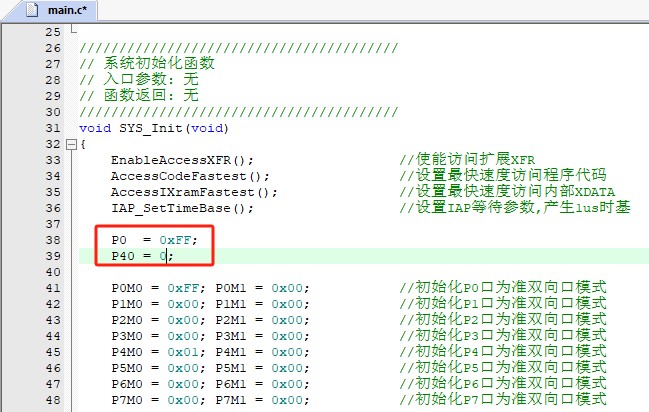Click the 'P4M0 = 0x01;' assignment
This screenshot has height=412, width=649.
coord(158,352)
